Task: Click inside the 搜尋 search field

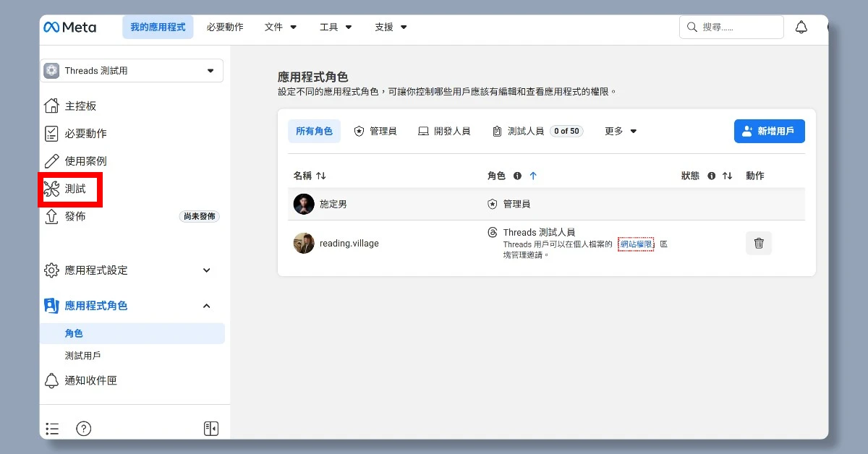Action: pyautogui.click(x=731, y=27)
